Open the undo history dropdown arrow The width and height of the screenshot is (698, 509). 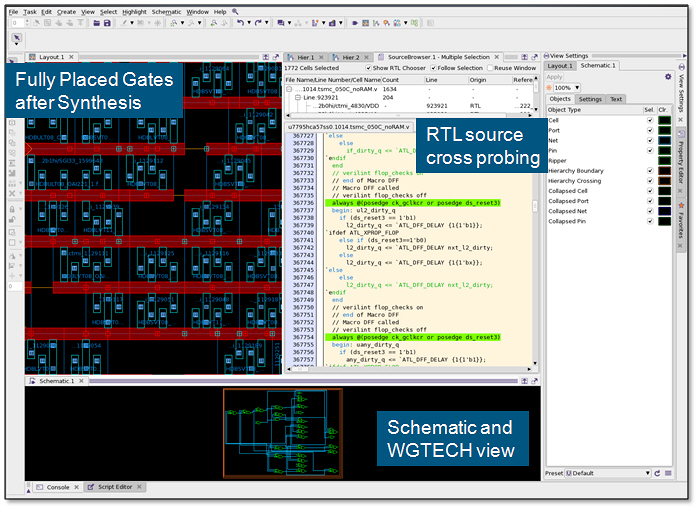coord(249,23)
